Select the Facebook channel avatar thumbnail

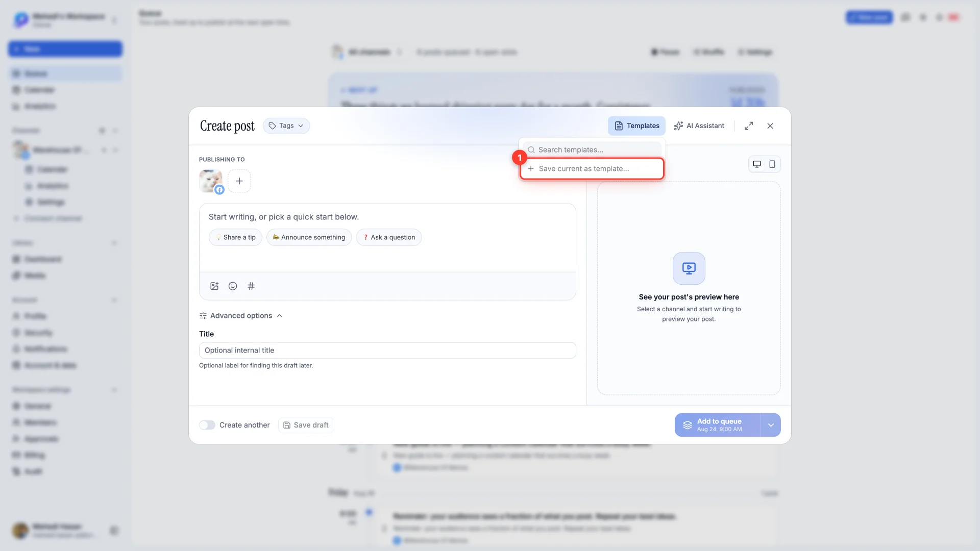pyautogui.click(x=211, y=181)
